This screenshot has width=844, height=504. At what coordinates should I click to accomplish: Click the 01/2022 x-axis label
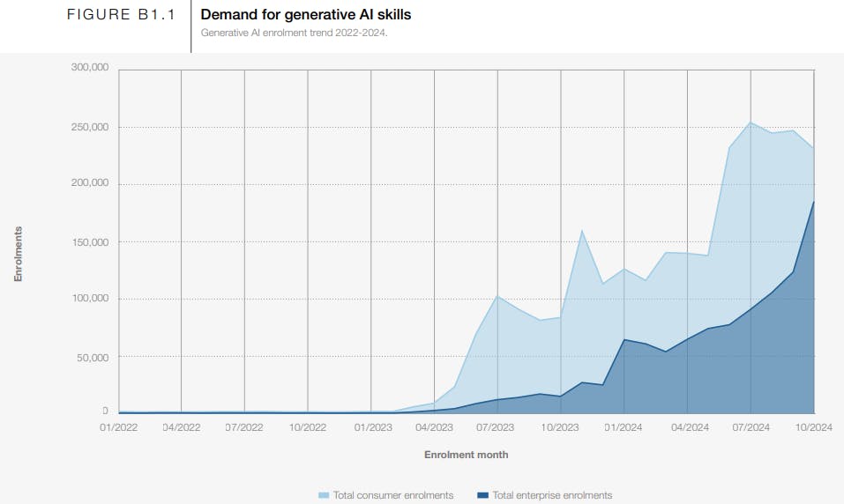click(x=118, y=427)
